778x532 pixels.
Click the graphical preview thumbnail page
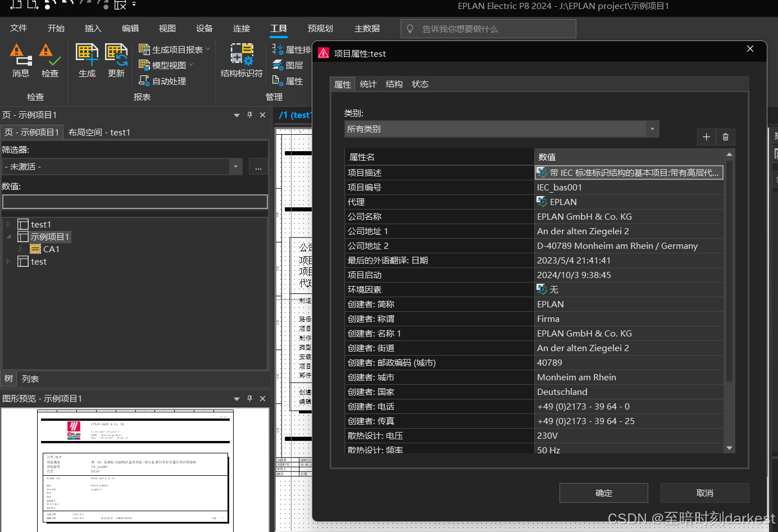coord(135,470)
